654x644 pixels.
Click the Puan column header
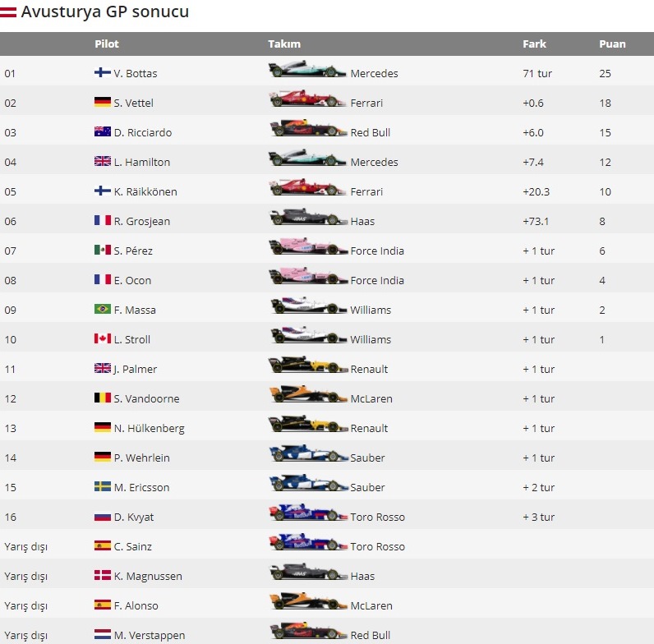click(612, 44)
